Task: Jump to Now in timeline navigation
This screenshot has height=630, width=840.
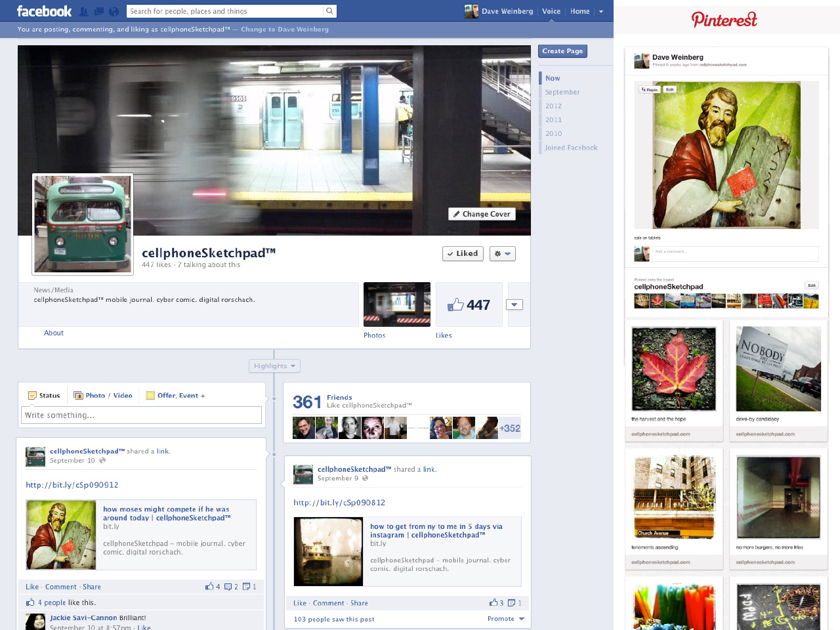Action: [553, 78]
